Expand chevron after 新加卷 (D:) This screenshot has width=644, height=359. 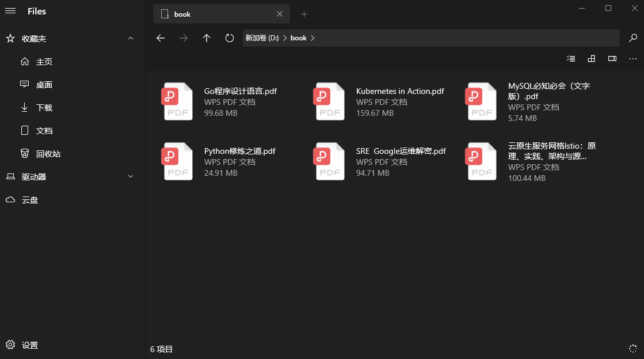point(285,38)
